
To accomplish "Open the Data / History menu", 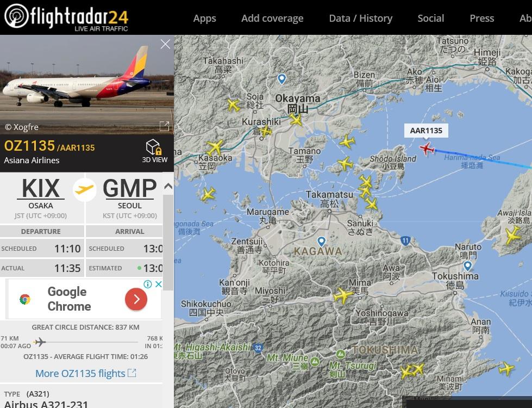I will [361, 18].
